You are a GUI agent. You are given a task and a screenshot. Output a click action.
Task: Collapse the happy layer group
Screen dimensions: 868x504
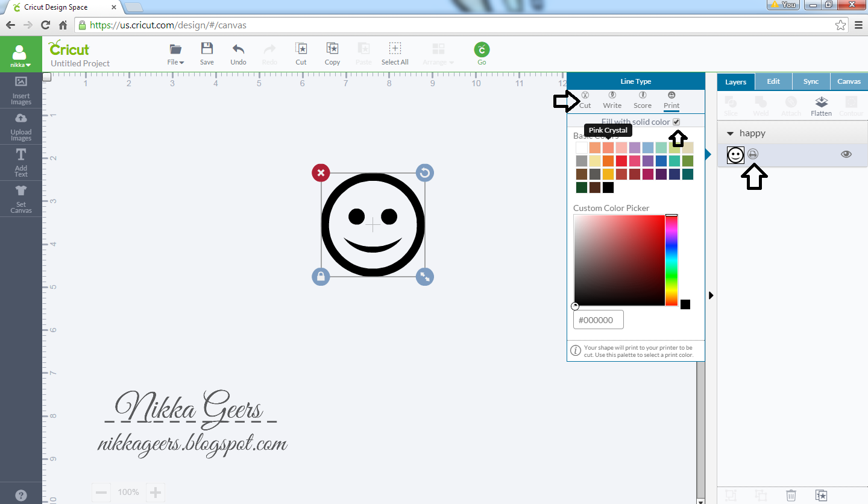click(729, 133)
